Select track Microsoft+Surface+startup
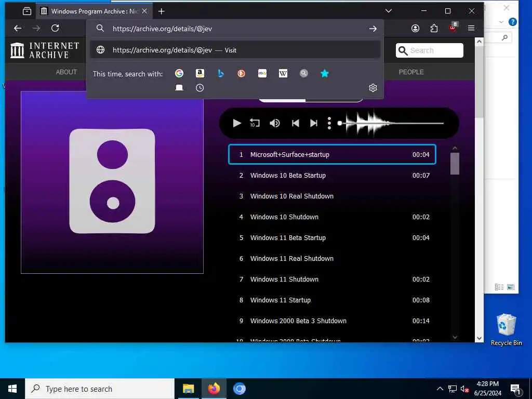The image size is (532, 399). [x=332, y=154]
